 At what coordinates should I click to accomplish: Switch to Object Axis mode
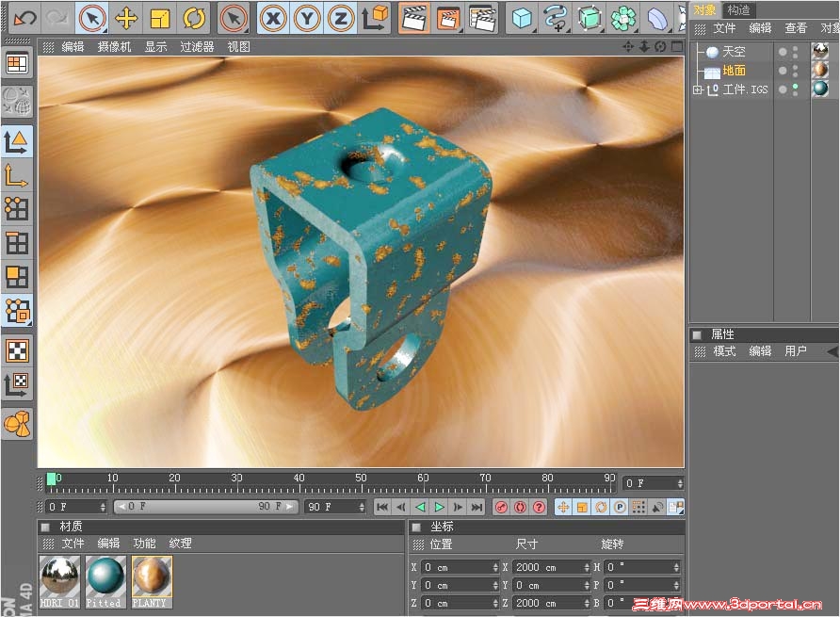(x=17, y=175)
